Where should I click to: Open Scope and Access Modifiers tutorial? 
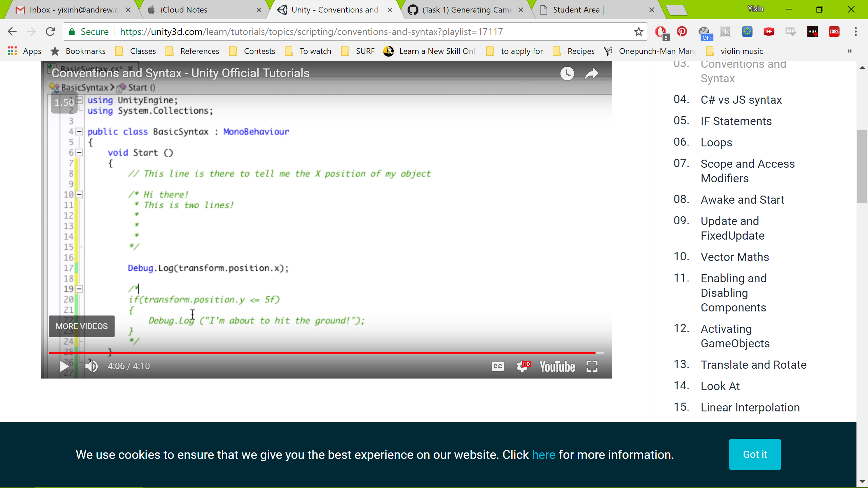point(748,171)
